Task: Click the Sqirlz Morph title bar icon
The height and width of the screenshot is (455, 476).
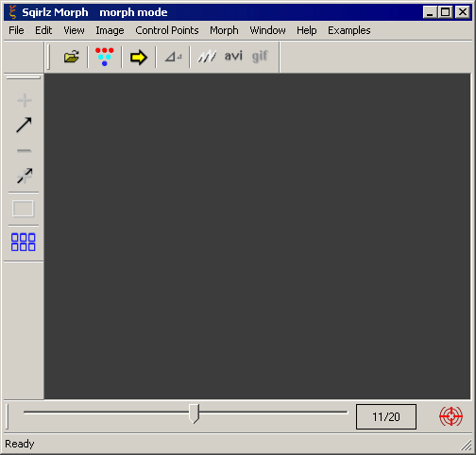Action: coord(12,12)
